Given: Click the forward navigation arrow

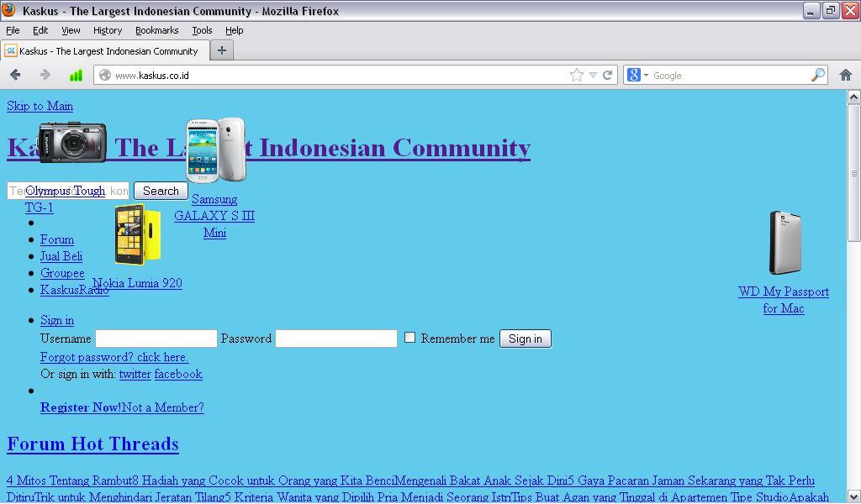Looking at the screenshot, I should (45, 75).
